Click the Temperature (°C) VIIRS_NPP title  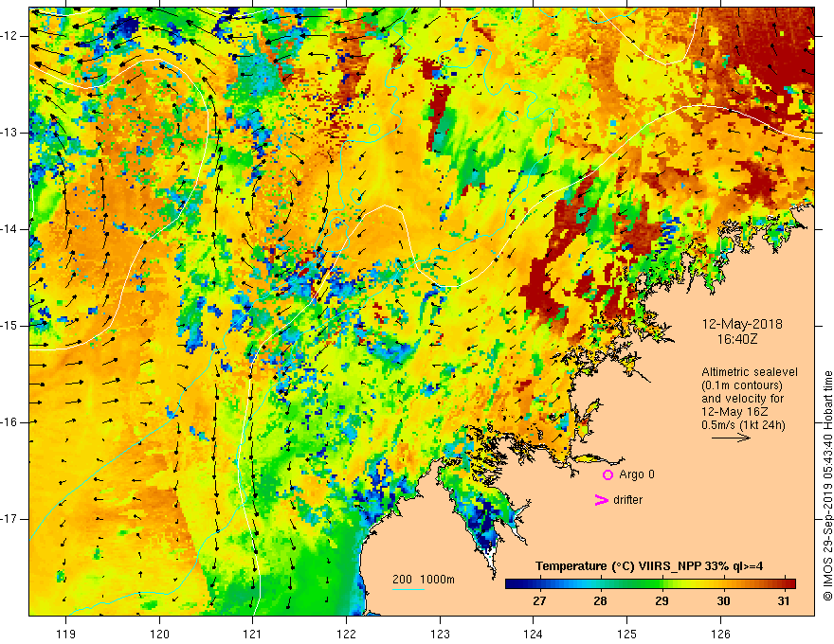[x=649, y=566]
